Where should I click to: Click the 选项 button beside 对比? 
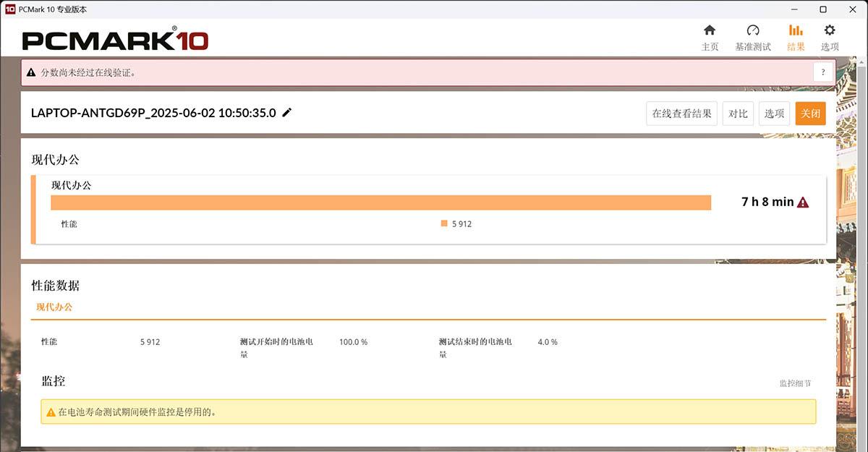coord(775,114)
